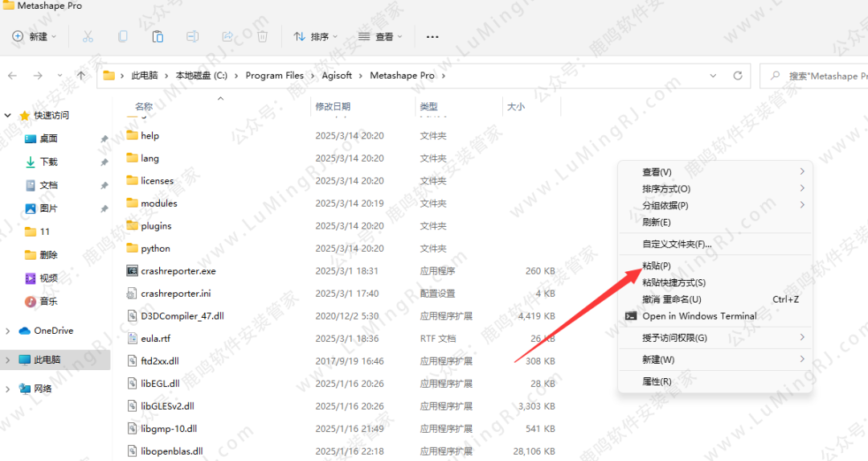The image size is (868, 461).
Task: Expand the OneDrive tree node
Action: (8, 331)
